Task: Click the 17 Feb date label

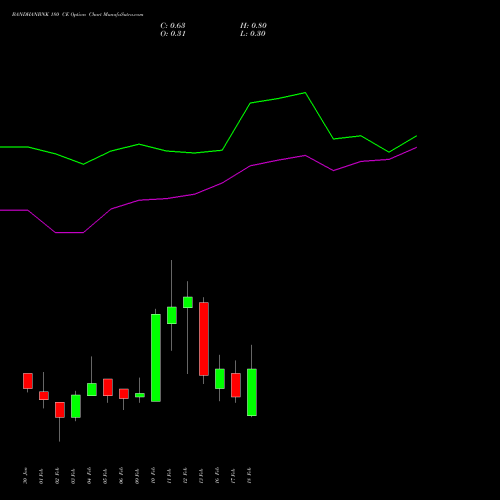Action: (233, 476)
